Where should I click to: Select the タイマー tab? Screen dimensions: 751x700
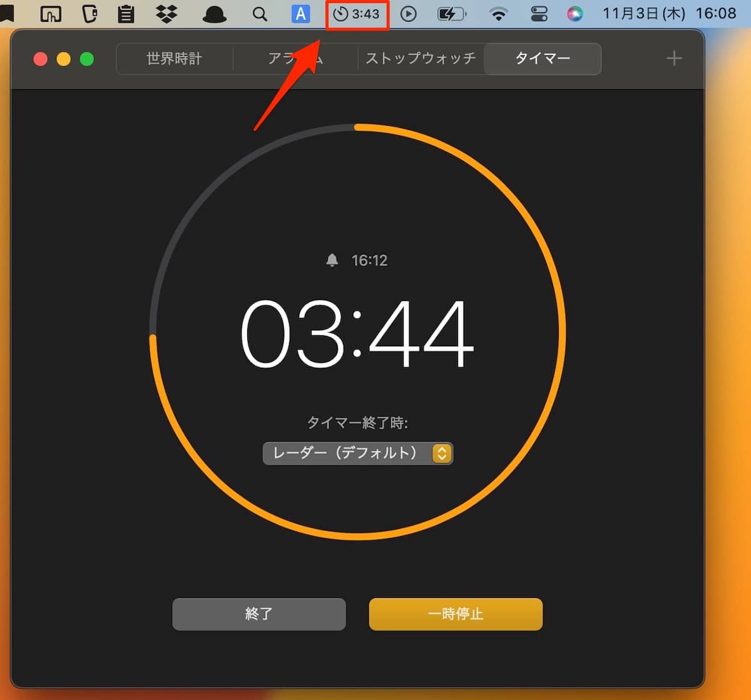[x=542, y=59]
